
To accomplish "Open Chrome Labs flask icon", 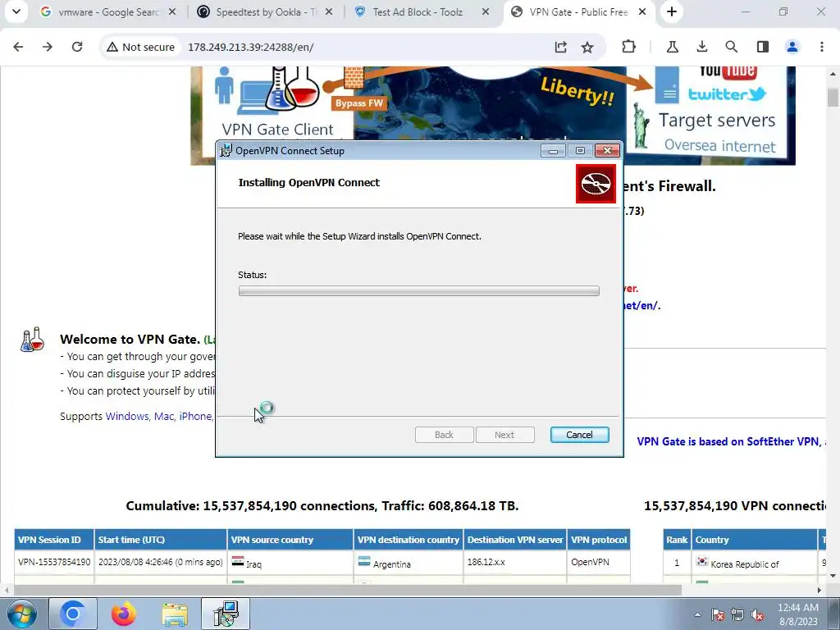I will (x=673, y=47).
